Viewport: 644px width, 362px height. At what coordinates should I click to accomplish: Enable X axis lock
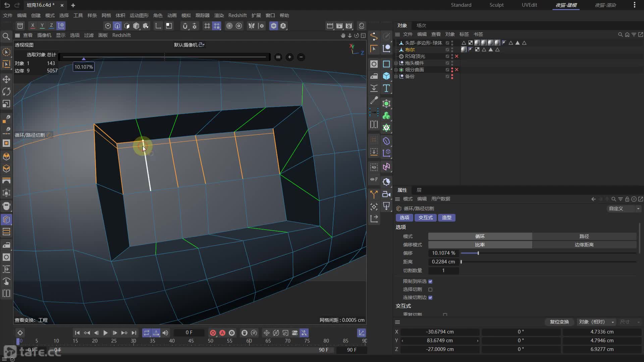point(33,26)
